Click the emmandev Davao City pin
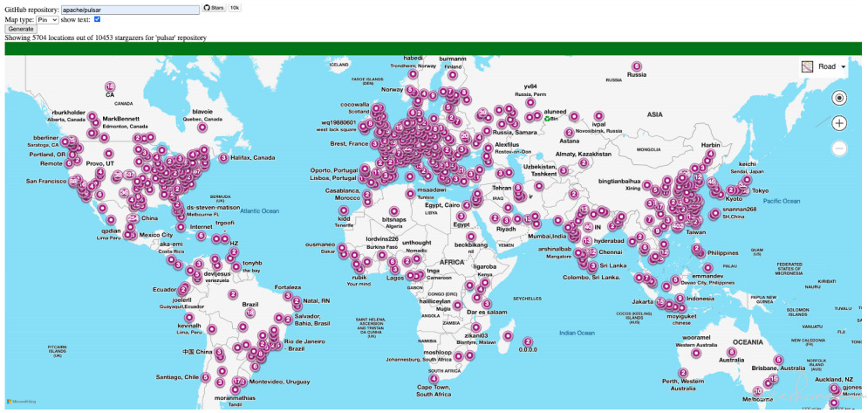The image size is (868, 413). pos(707,267)
